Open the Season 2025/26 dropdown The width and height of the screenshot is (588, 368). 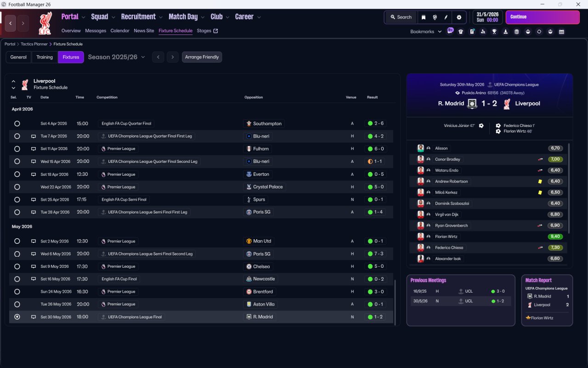click(x=116, y=57)
